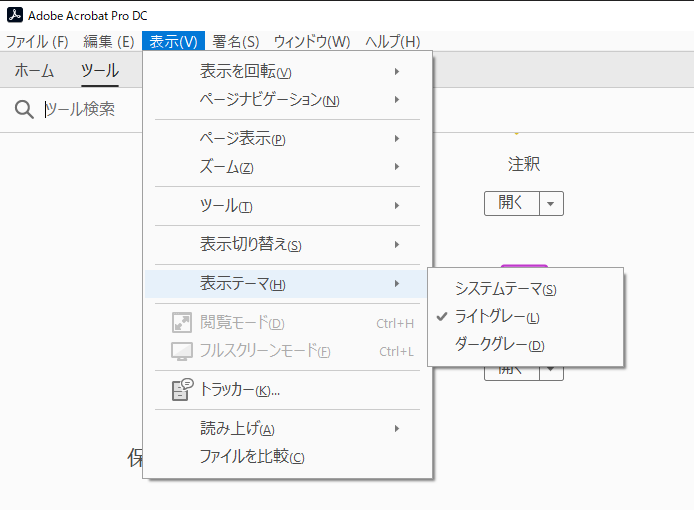The image size is (694, 510).
Task: Click the Tracker (トラッカー) icon
Action: click(182, 390)
